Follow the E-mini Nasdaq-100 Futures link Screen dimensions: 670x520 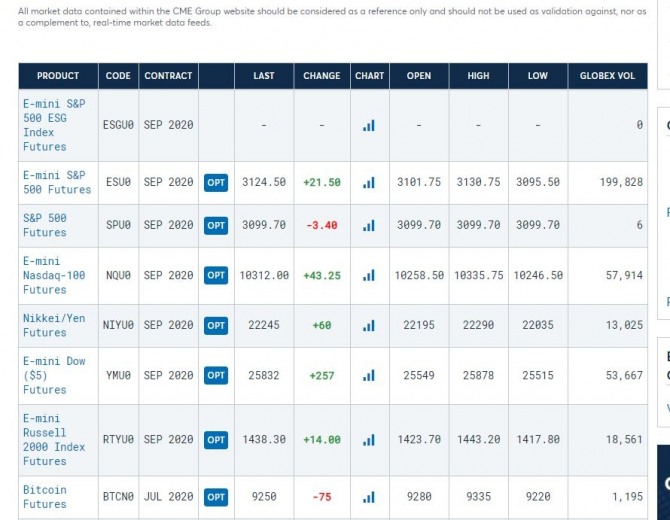coord(55,275)
